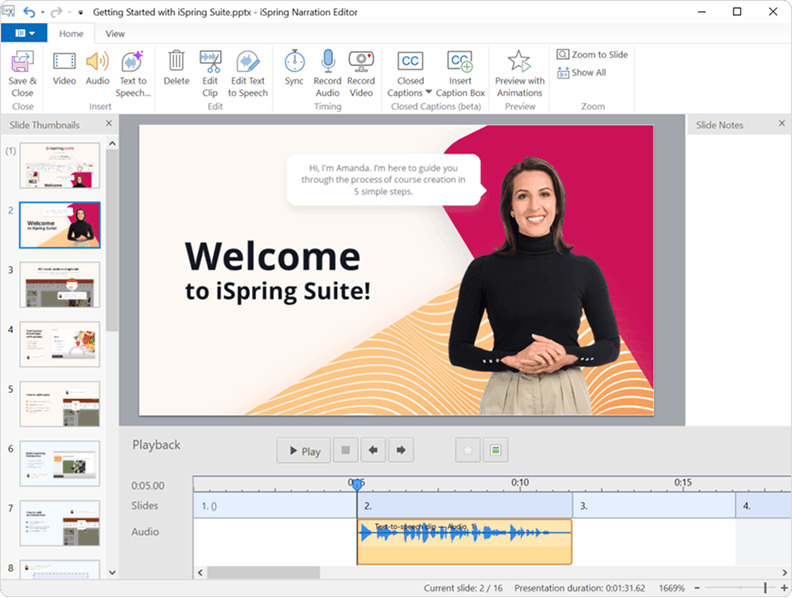Click Preview with Animations

point(519,74)
